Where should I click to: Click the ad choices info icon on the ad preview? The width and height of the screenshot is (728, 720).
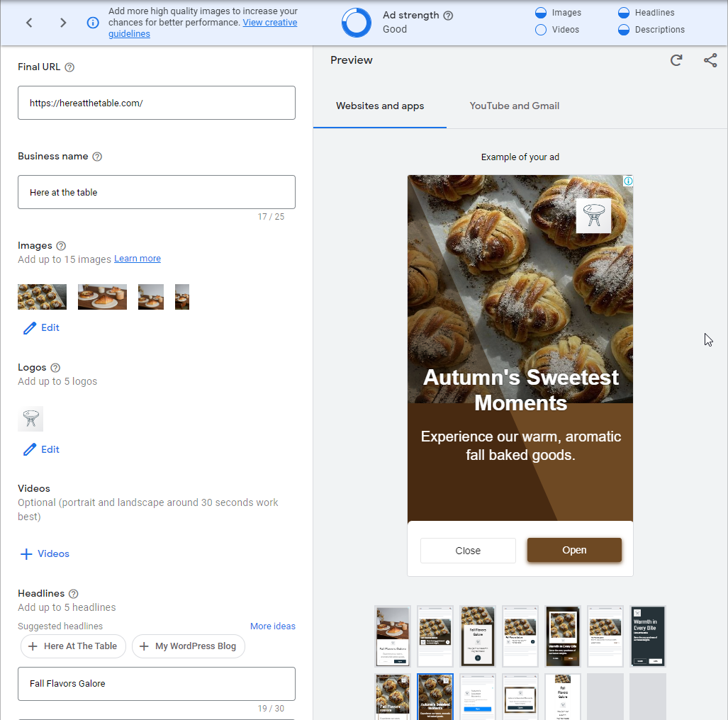628,181
